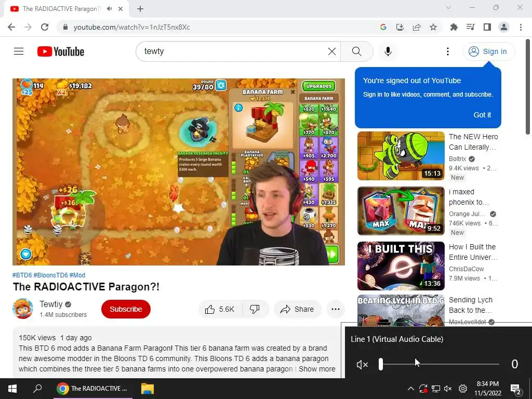Open I BUILT THIS universe video thumbnail

(x=401, y=265)
